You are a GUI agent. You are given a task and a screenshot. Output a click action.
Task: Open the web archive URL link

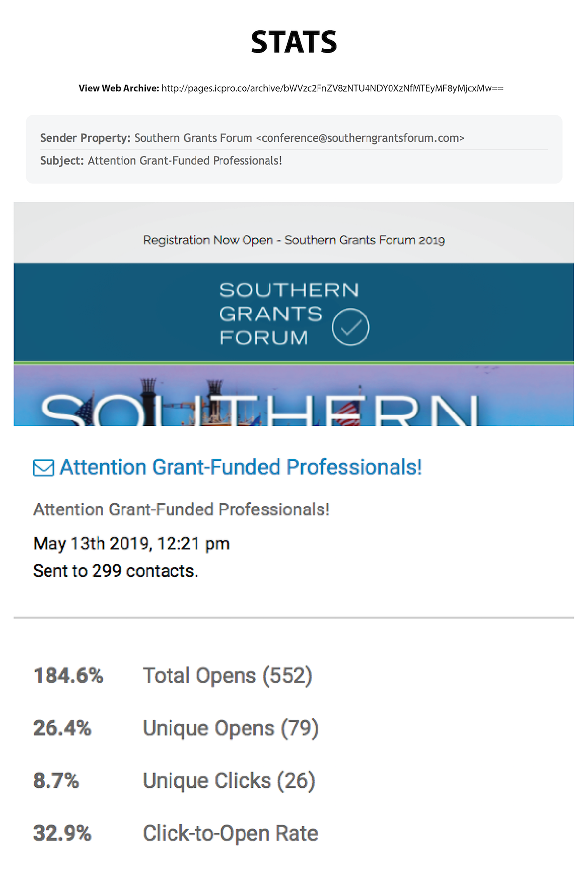coord(332,88)
